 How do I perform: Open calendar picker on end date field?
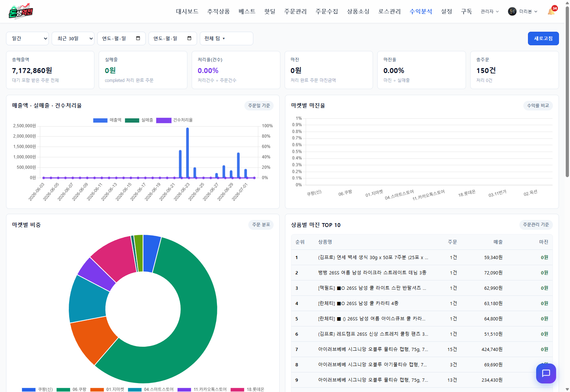click(x=190, y=38)
